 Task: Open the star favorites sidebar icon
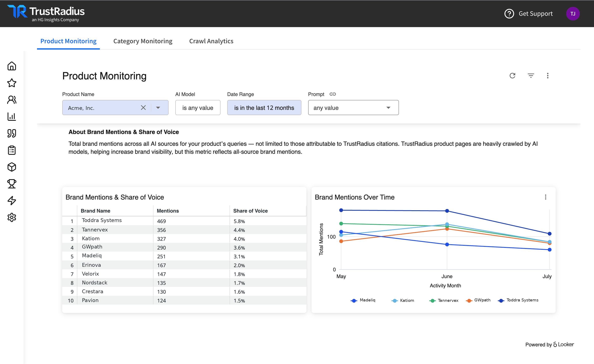(x=12, y=83)
